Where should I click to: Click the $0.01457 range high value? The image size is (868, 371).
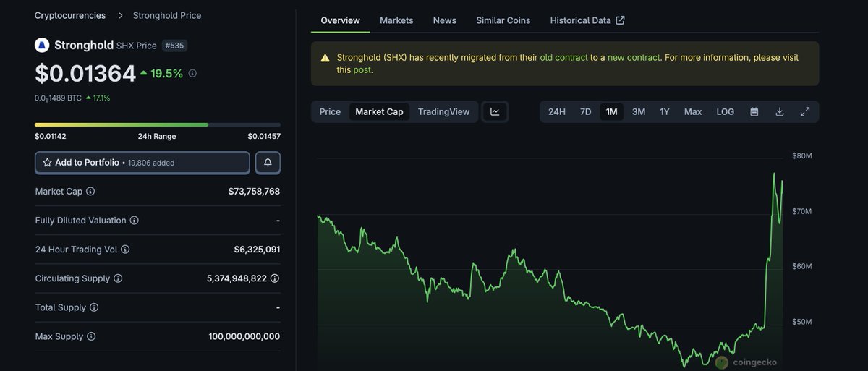[x=264, y=136]
